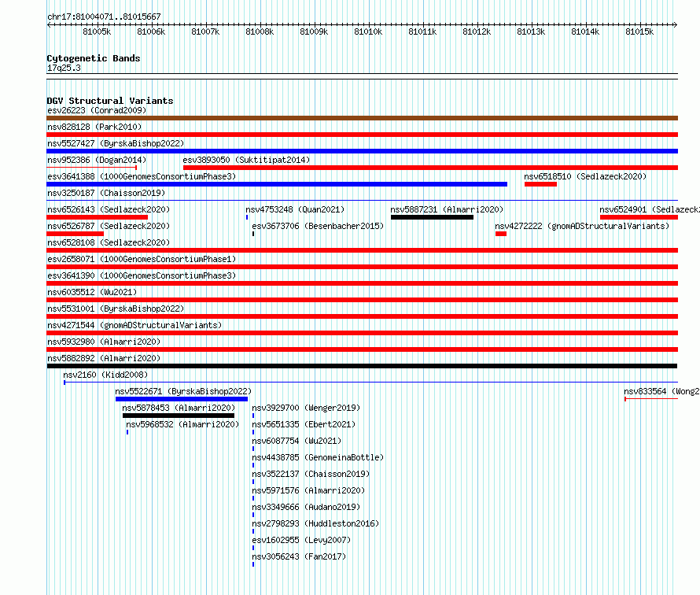
Task: Open nsv3522137 (Chaisson2019) label
Action: coord(311,474)
